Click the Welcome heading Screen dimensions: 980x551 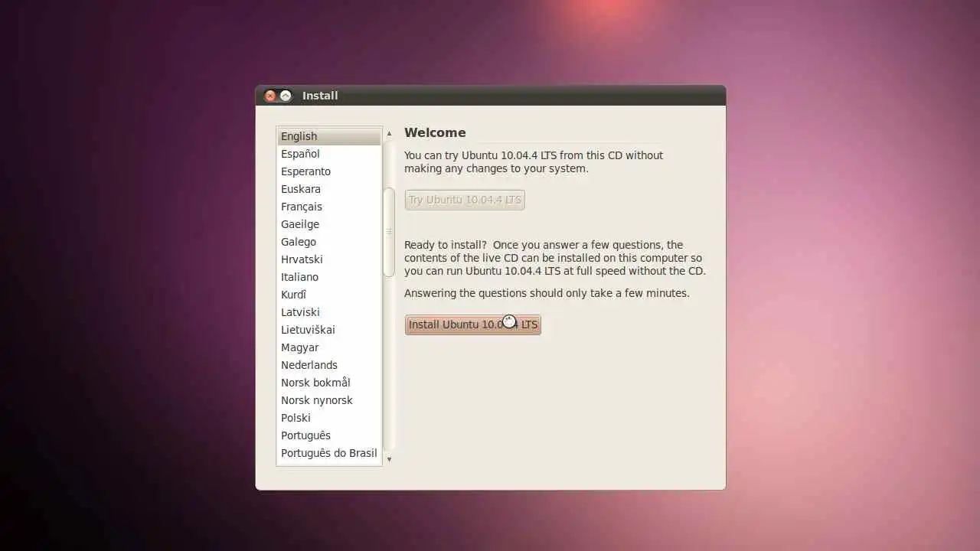coord(435,132)
